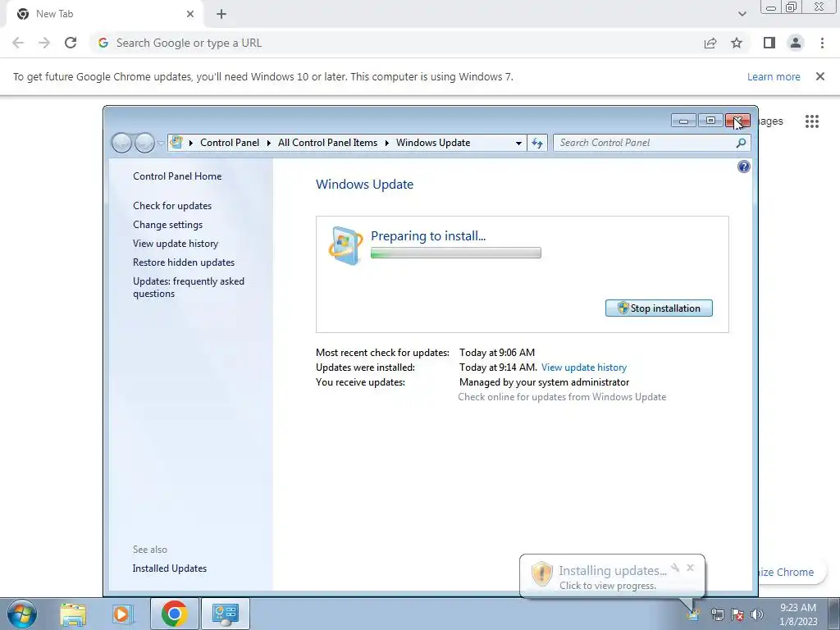Select Control Panel taskbar icon

(x=225, y=614)
